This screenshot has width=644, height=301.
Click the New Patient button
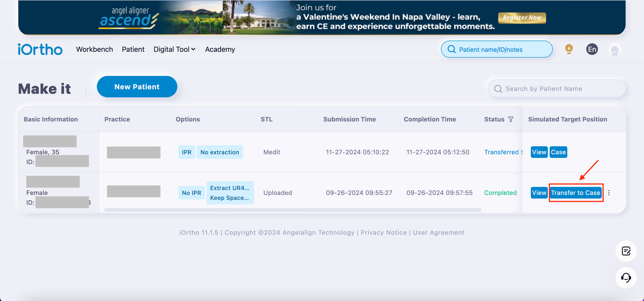pyautogui.click(x=137, y=87)
